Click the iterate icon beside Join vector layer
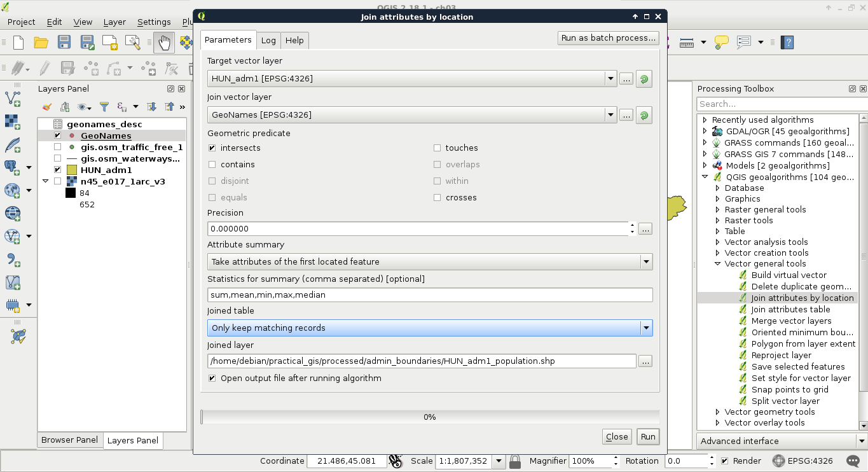 (644, 116)
